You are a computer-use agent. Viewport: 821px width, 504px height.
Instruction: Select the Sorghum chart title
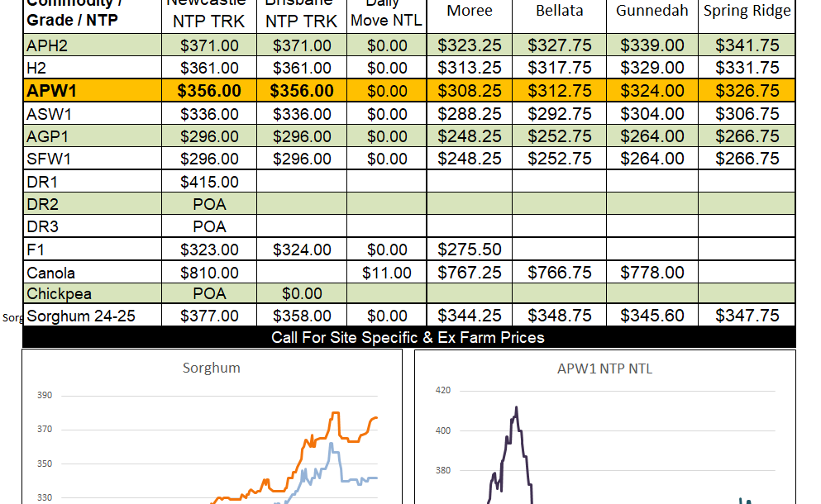point(212,368)
